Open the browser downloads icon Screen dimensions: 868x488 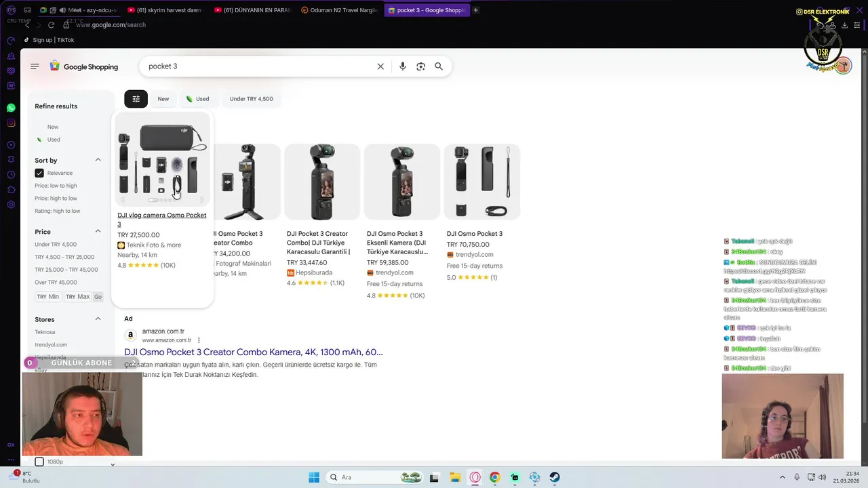coord(844,25)
